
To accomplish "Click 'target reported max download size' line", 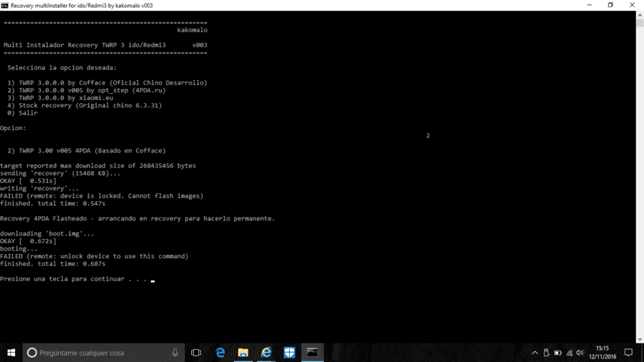I will (x=98, y=166).
